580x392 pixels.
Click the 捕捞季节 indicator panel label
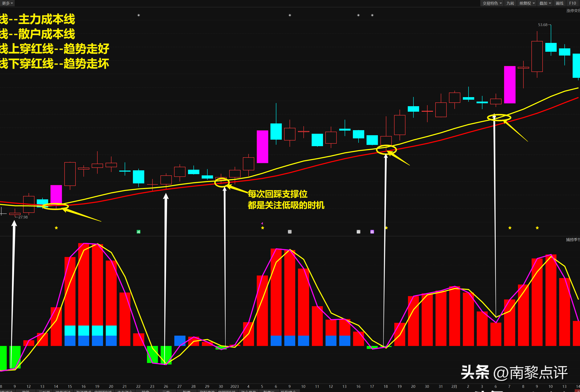click(x=573, y=240)
